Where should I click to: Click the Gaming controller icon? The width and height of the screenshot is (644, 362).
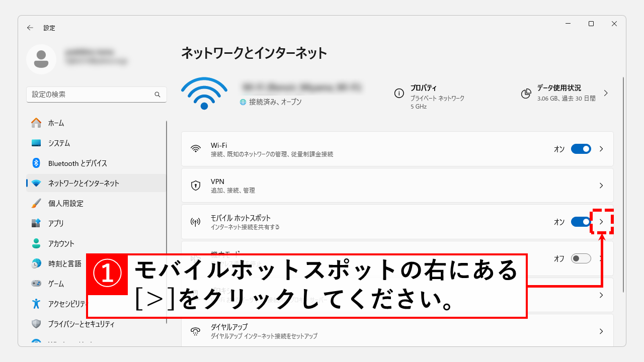(x=36, y=284)
